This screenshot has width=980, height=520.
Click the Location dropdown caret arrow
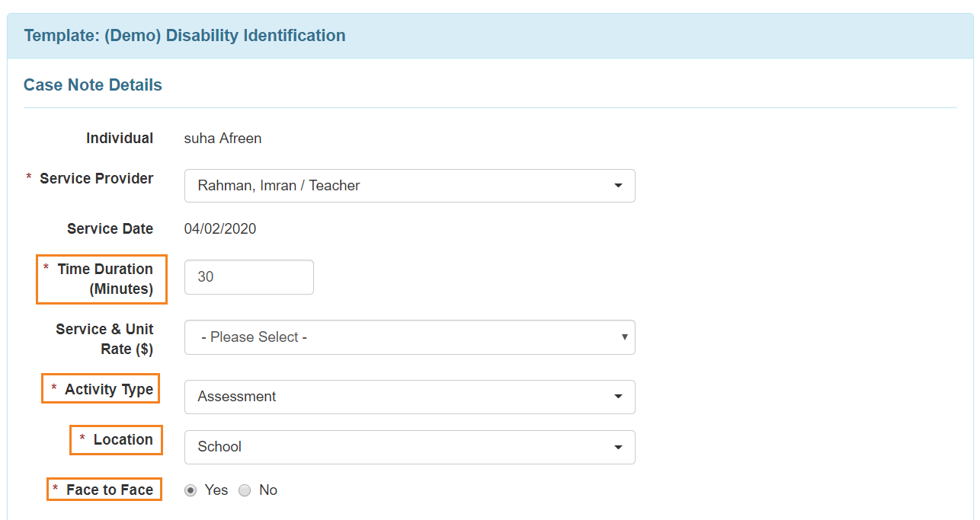tap(618, 447)
